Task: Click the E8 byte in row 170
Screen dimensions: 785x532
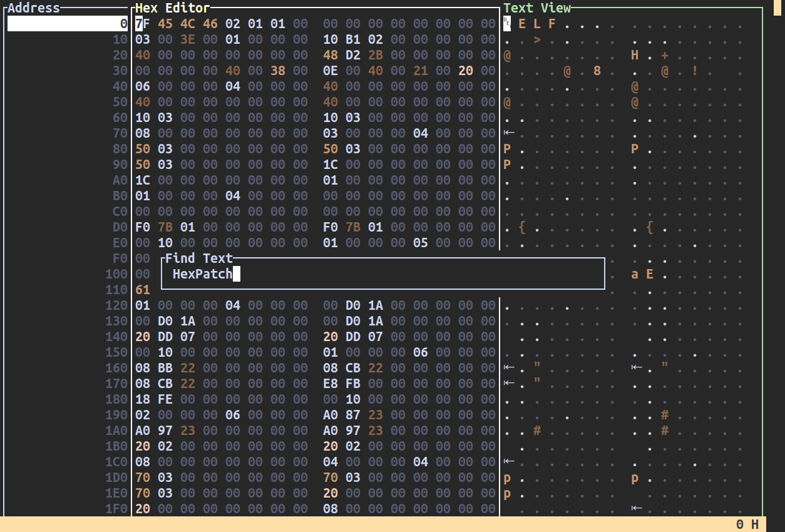Action: [331, 383]
